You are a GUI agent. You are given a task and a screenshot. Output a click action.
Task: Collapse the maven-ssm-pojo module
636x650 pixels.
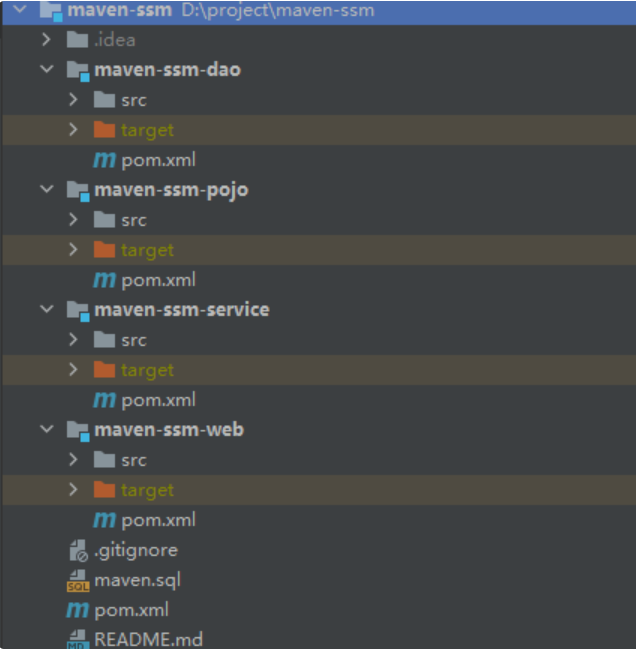[x=46, y=190]
